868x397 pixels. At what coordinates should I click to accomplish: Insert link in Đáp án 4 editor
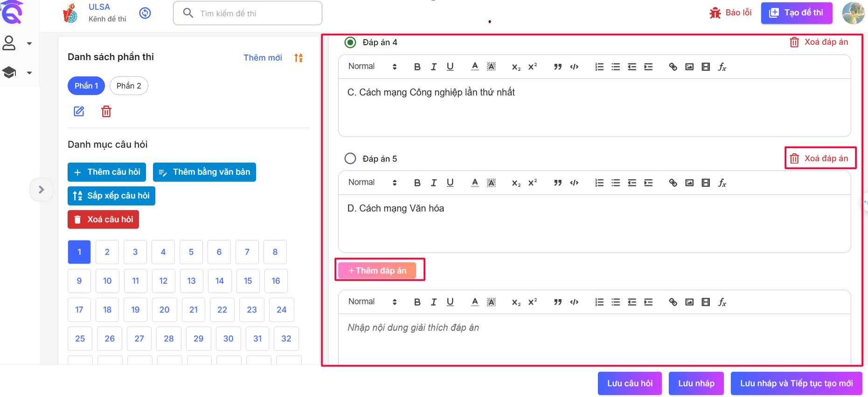coord(673,67)
